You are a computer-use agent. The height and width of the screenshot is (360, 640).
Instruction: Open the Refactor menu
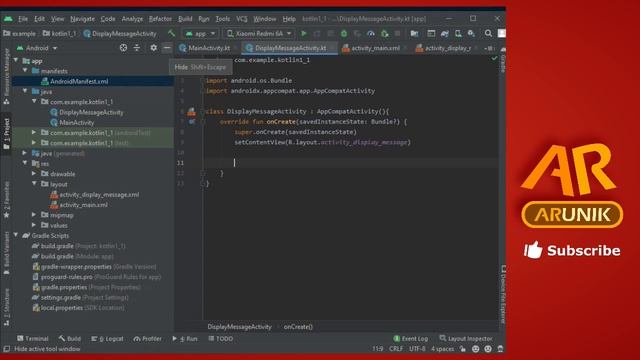point(160,19)
